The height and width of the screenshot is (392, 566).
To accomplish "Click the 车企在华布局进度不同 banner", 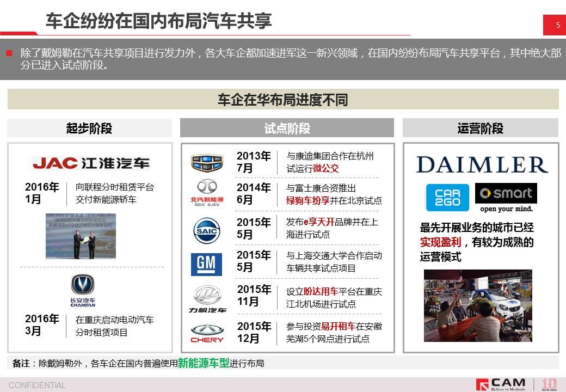I will (283, 100).
